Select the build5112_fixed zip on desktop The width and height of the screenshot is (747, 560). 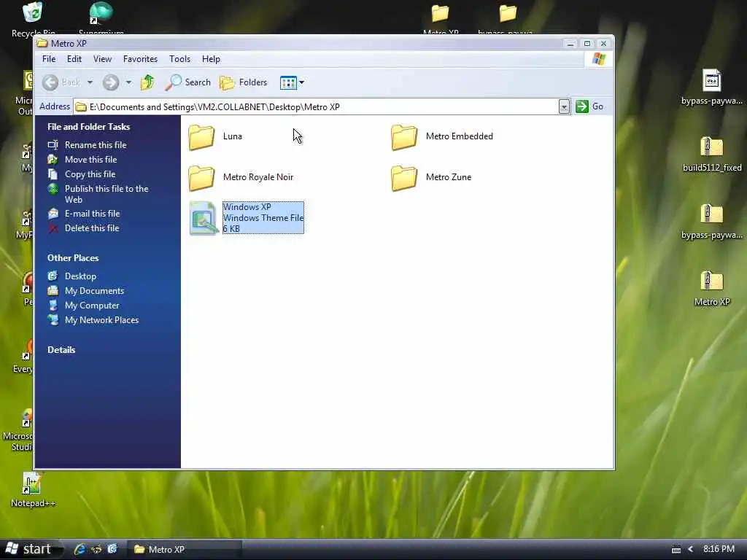tap(712, 154)
